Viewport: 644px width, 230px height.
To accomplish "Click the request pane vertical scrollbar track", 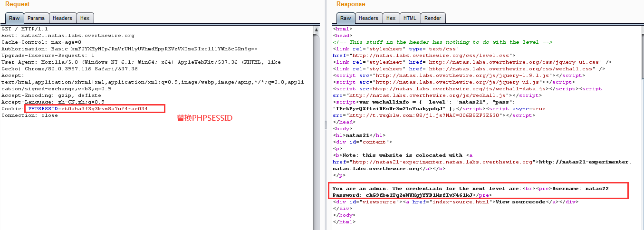I will coord(316,128).
